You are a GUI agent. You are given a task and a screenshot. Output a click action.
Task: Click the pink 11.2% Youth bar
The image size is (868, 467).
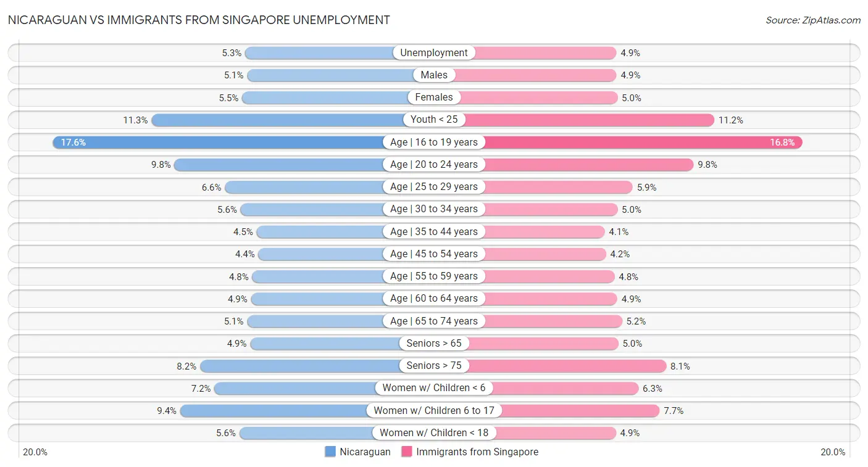tap(586, 120)
